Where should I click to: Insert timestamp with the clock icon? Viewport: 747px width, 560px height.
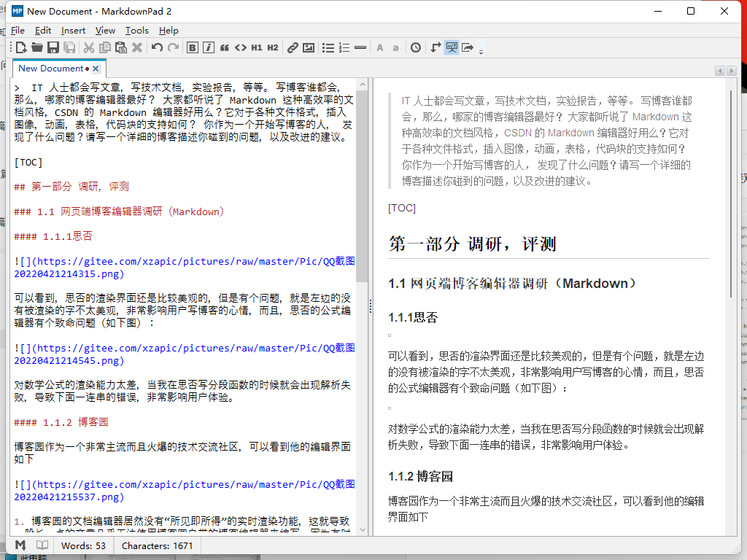tap(415, 47)
